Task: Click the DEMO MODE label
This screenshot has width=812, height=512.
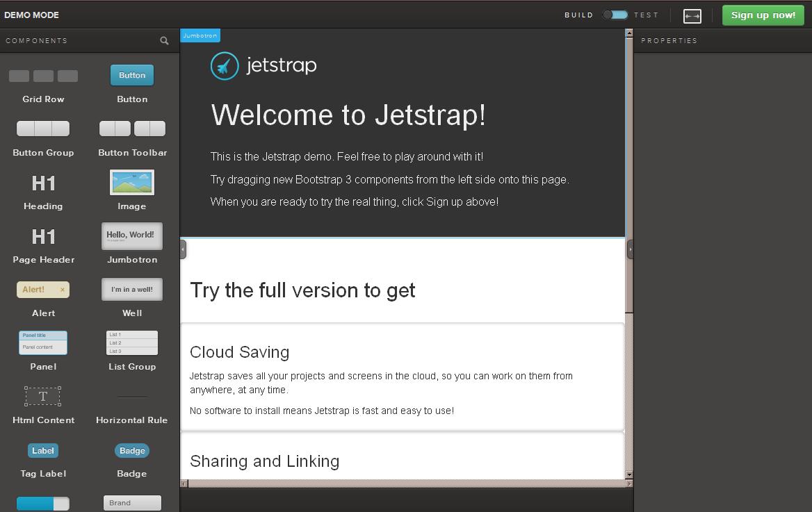Action: click(31, 15)
